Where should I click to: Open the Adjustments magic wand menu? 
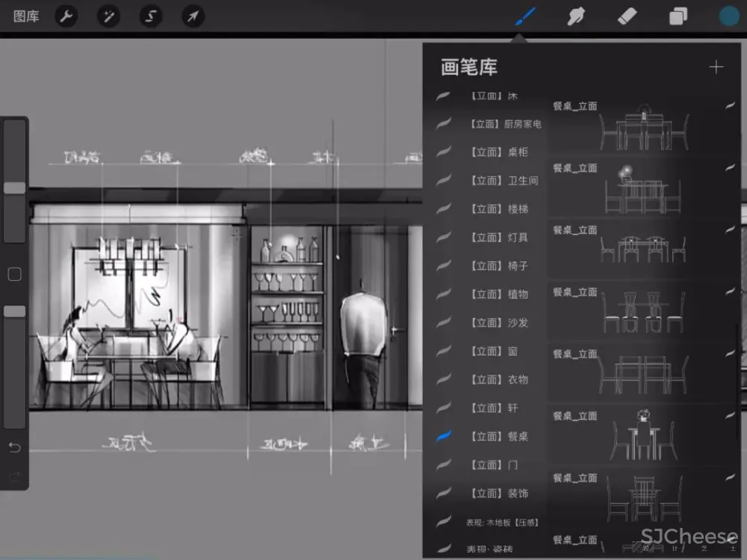[x=109, y=16]
